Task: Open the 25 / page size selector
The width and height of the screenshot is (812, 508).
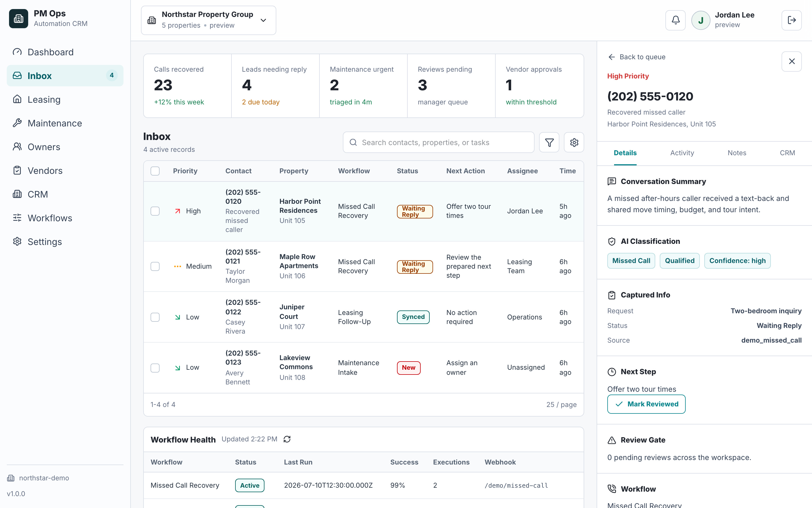Action: [x=561, y=404]
